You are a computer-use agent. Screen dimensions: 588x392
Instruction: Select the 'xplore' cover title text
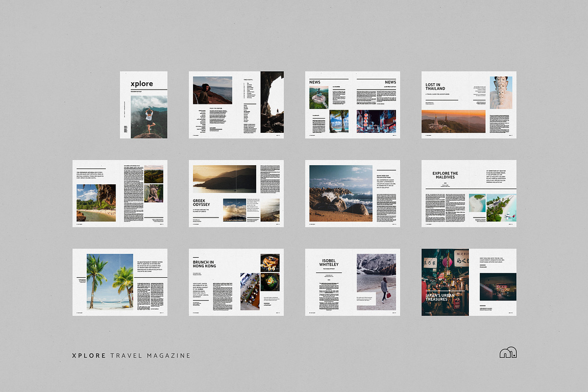pyautogui.click(x=142, y=84)
